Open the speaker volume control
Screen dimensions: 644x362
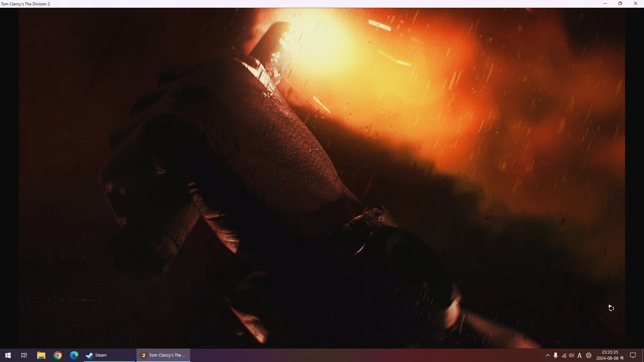coord(572,355)
